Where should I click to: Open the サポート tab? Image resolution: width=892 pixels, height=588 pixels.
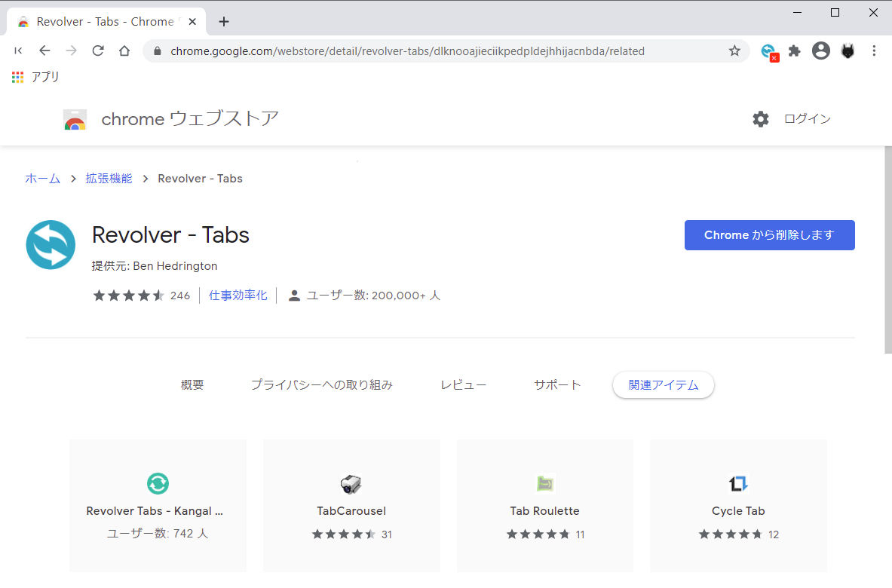tap(557, 385)
